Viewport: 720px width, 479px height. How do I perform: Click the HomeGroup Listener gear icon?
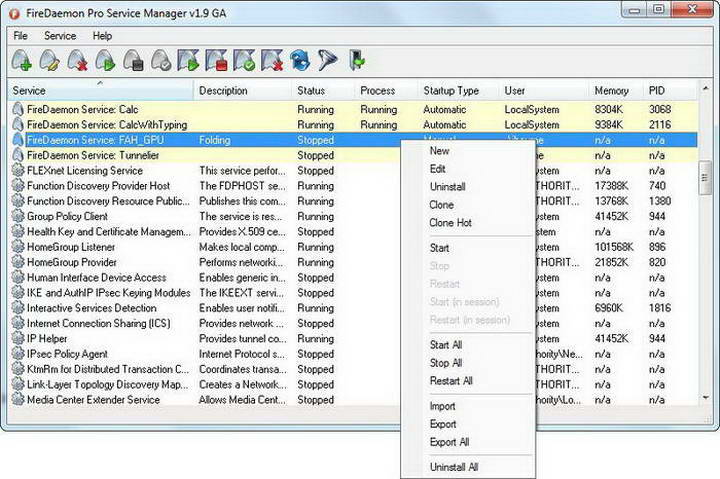pos(18,247)
